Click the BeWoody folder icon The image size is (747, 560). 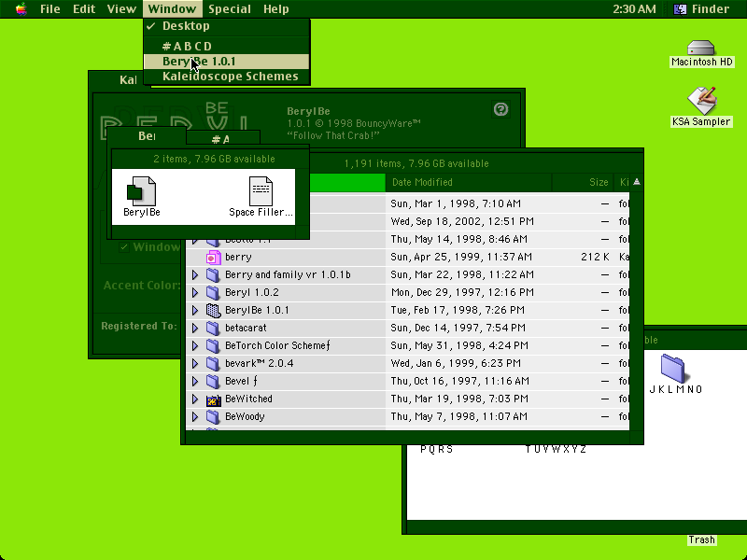click(x=213, y=416)
